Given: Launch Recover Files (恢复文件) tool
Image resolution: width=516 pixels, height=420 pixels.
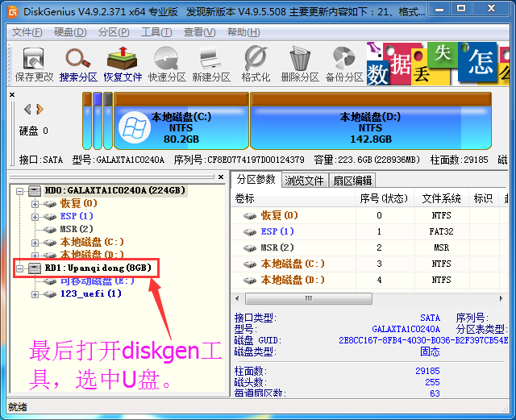Looking at the screenshot, I should (123, 64).
